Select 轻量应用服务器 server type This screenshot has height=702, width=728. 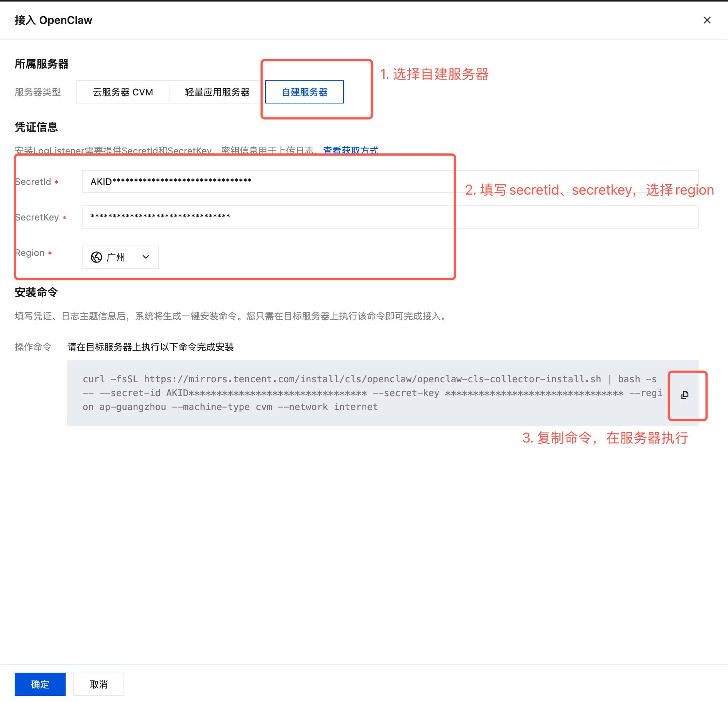point(217,92)
